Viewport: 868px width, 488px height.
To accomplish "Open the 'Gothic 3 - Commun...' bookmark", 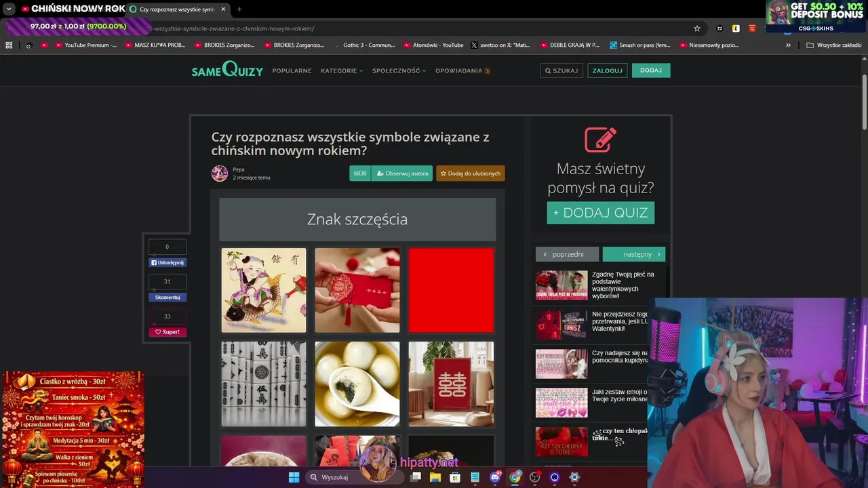I will (x=365, y=45).
